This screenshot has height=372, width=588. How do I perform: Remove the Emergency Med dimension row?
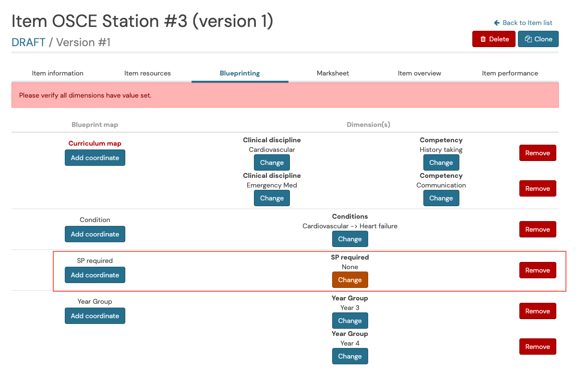click(x=537, y=188)
